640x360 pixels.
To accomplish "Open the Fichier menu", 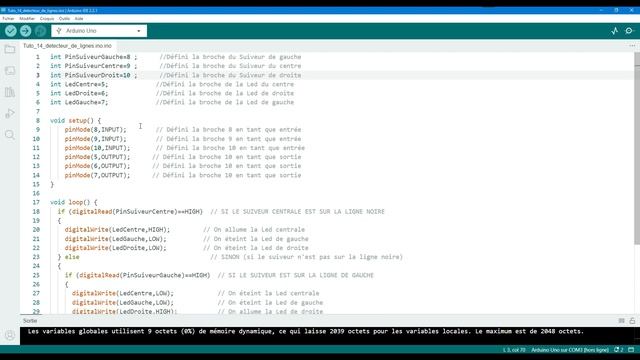I will point(8,18).
